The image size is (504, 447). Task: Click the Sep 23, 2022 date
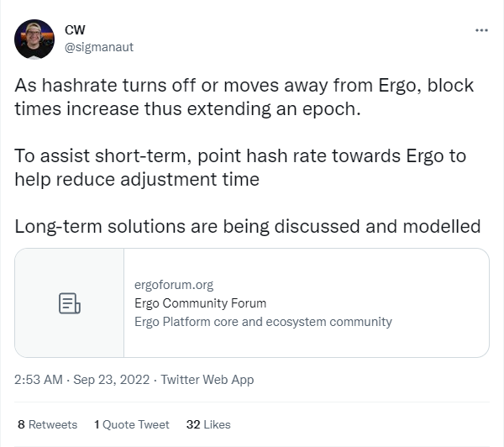pyautogui.click(x=111, y=380)
